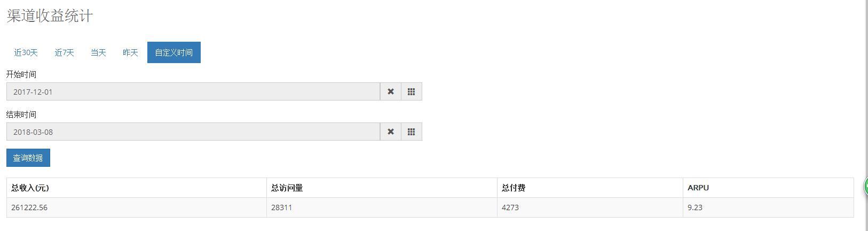Viewport: 868px width, 231px height.
Task: Clear the 开始时间 date with the X icon
Action: pos(390,91)
